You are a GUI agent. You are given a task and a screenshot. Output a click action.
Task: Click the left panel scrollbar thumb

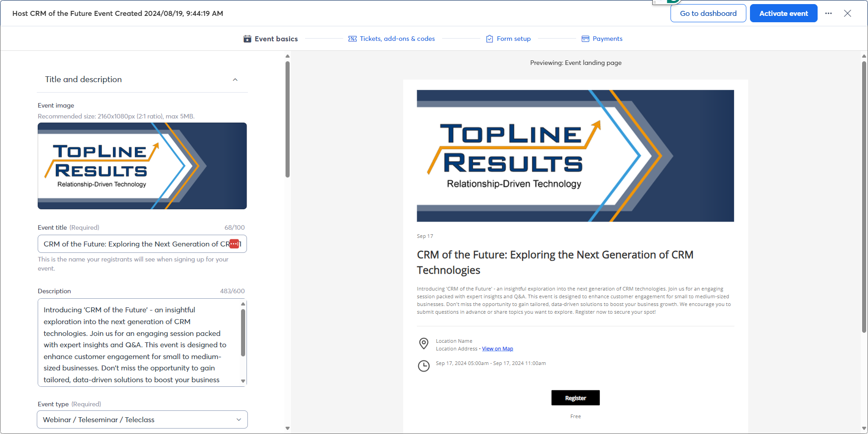point(287,119)
